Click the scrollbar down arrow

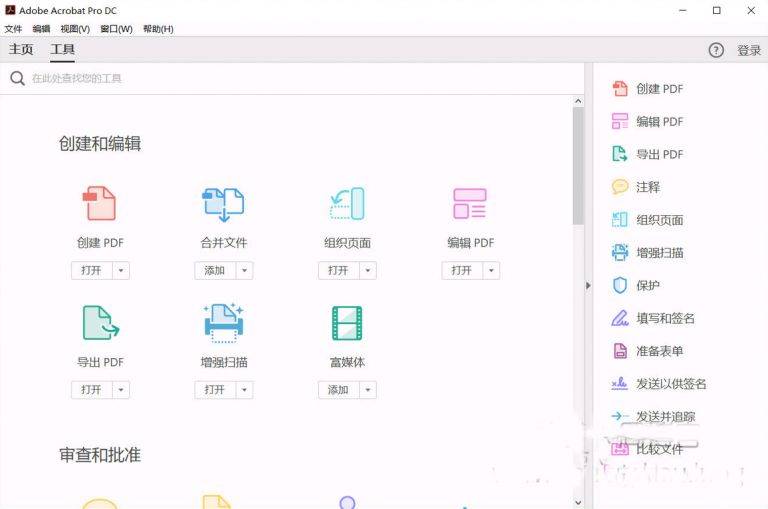pyautogui.click(x=578, y=503)
